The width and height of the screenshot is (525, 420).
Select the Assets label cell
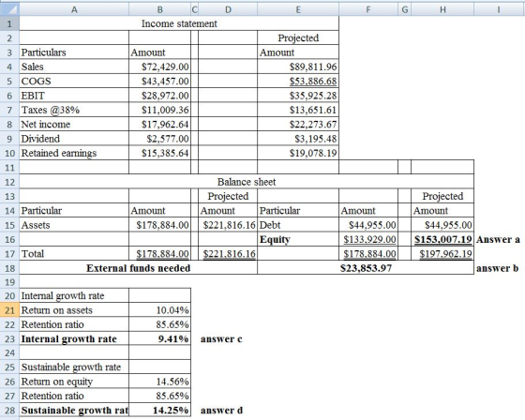point(74,225)
